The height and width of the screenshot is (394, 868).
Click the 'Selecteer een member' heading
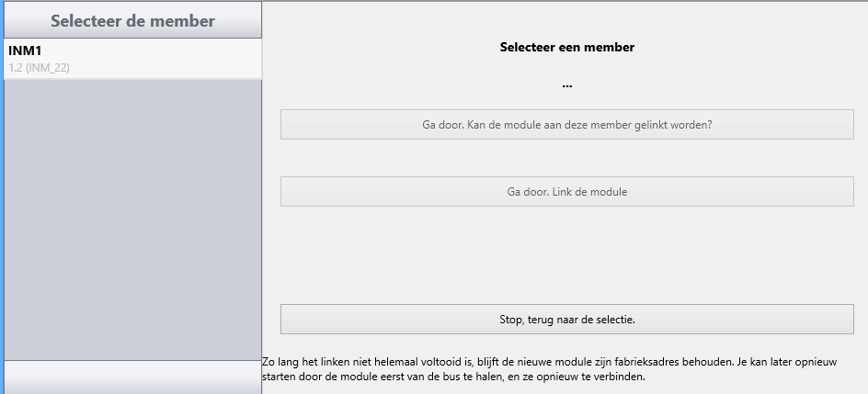(566, 47)
